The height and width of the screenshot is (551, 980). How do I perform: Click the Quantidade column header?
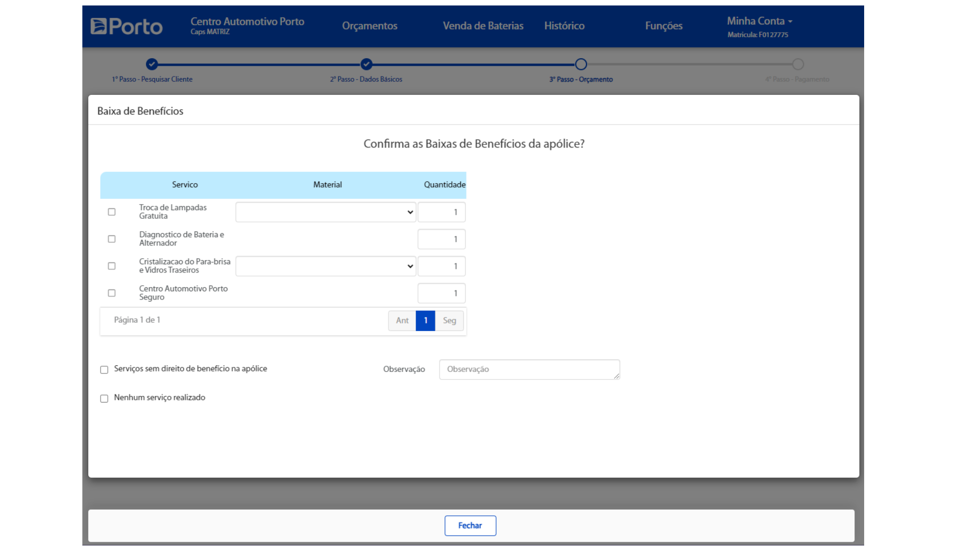pyautogui.click(x=445, y=185)
